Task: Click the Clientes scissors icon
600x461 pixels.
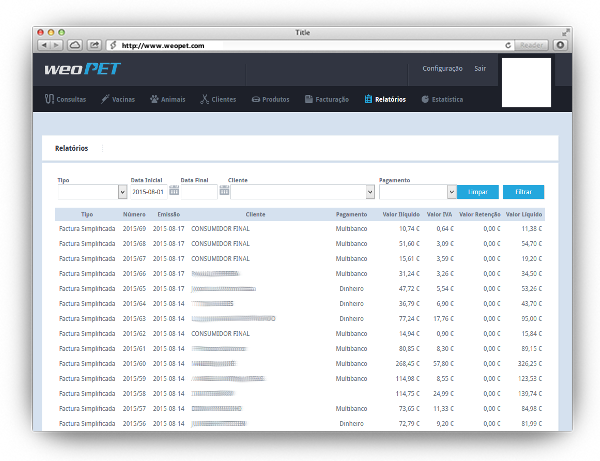Action: coord(204,100)
